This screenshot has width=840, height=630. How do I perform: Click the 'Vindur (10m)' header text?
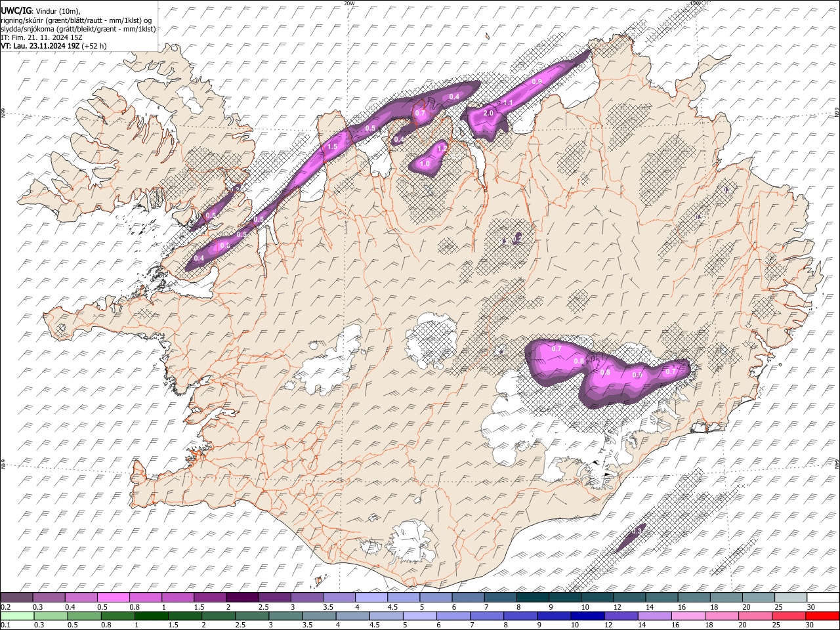point(58,10)
